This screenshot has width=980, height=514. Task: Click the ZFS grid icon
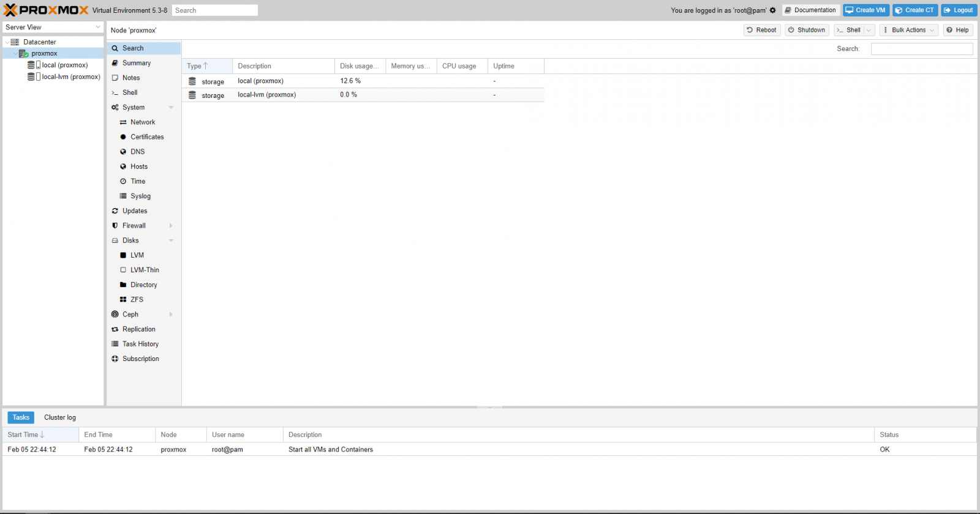(123, 300)
